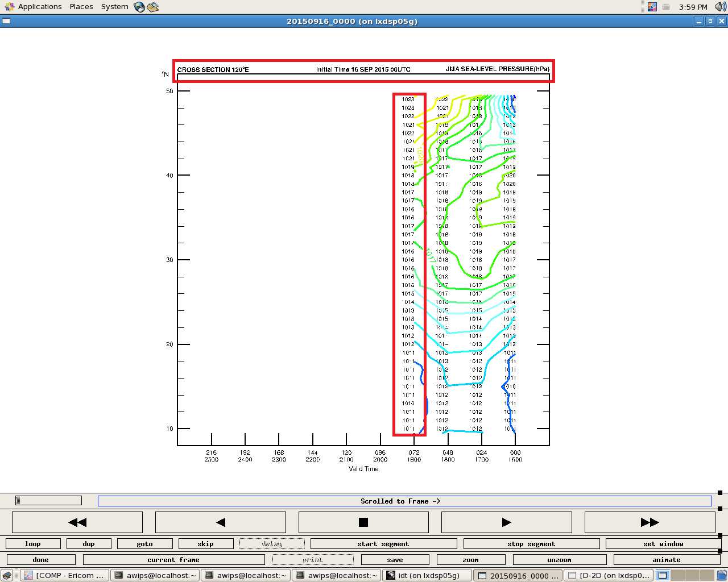Step back one frame with left arrow

221,522
